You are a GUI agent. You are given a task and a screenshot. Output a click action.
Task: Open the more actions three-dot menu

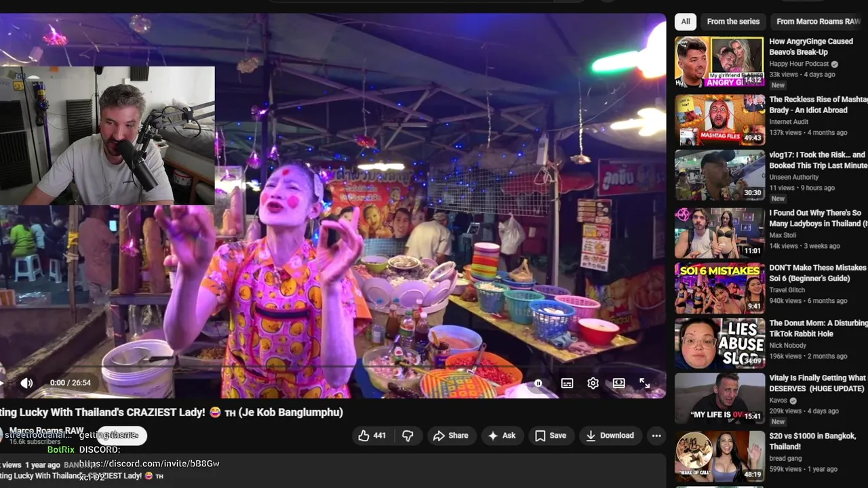pyautogui.click(x=656, y=436)
